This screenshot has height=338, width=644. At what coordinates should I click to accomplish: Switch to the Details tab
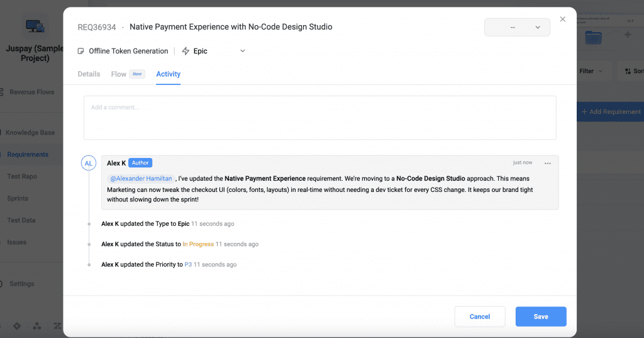click(89, 74)
